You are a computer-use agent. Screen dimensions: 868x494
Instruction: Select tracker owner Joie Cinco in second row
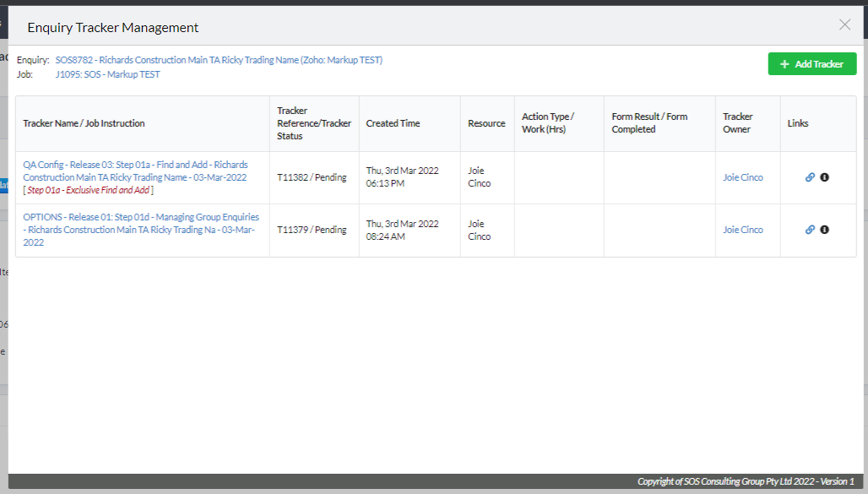pos(743,230)
